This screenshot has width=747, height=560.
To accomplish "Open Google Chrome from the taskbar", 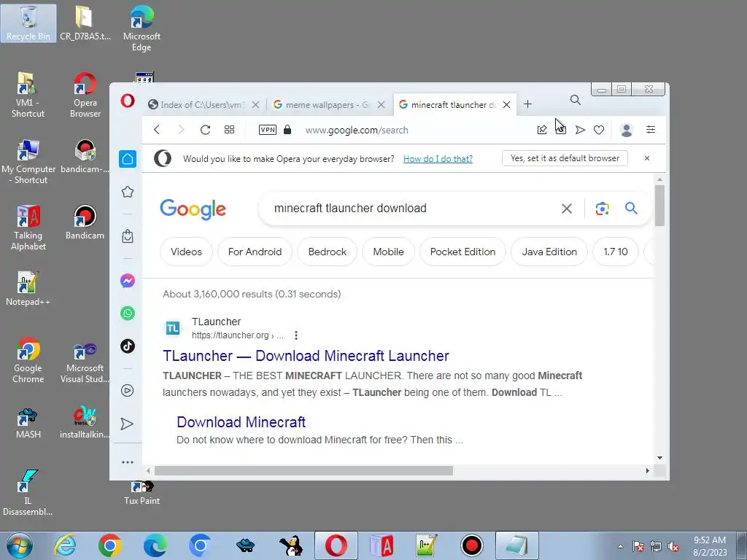I will tap(110, 545).
